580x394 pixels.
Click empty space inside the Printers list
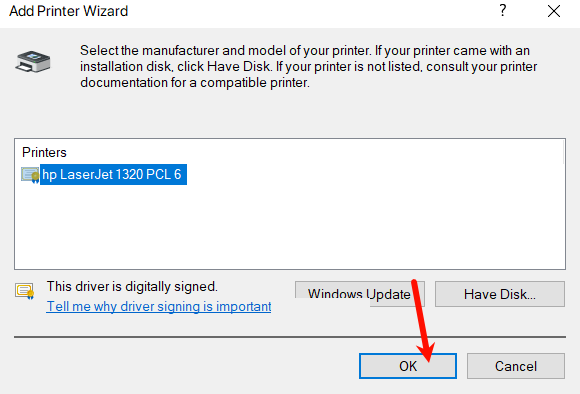[290, 228]
